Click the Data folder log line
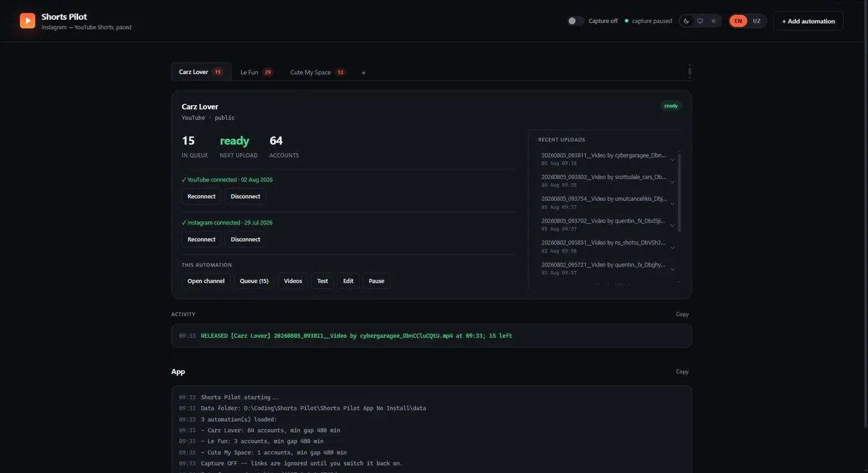This screenshot has height=473, width=868. click(313, 409)
